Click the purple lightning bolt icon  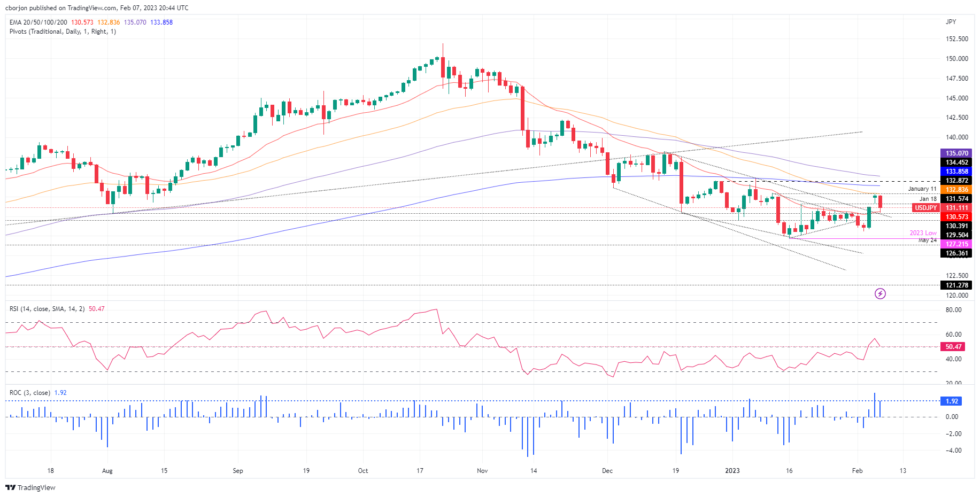point(880,293)
